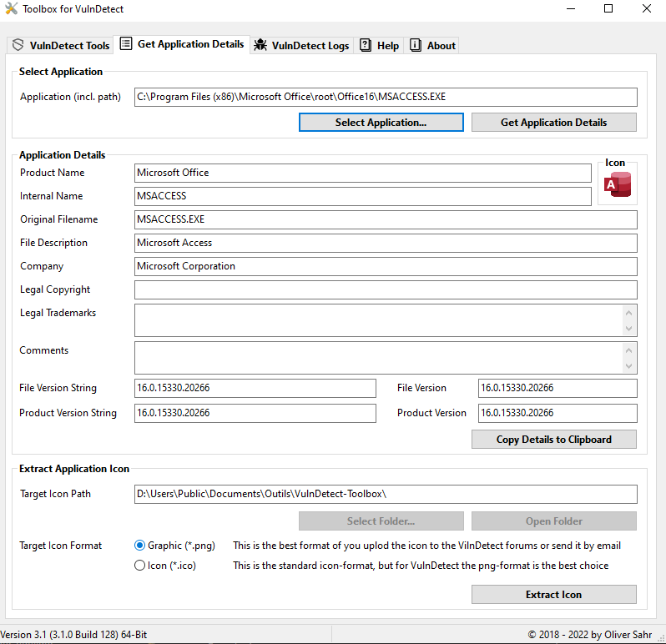Click the Legal Trademarks scroll up arrow
The height and width of the screenshot is (644, 666).
pyautogui.click(x=629, y=313)
